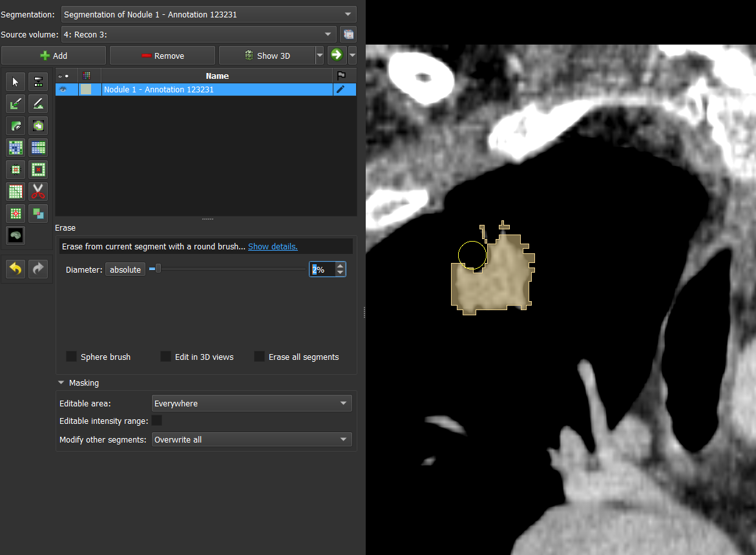756x555 pixels.
Task: Select the Scissors effect
Action: click(x=37, y=191)
